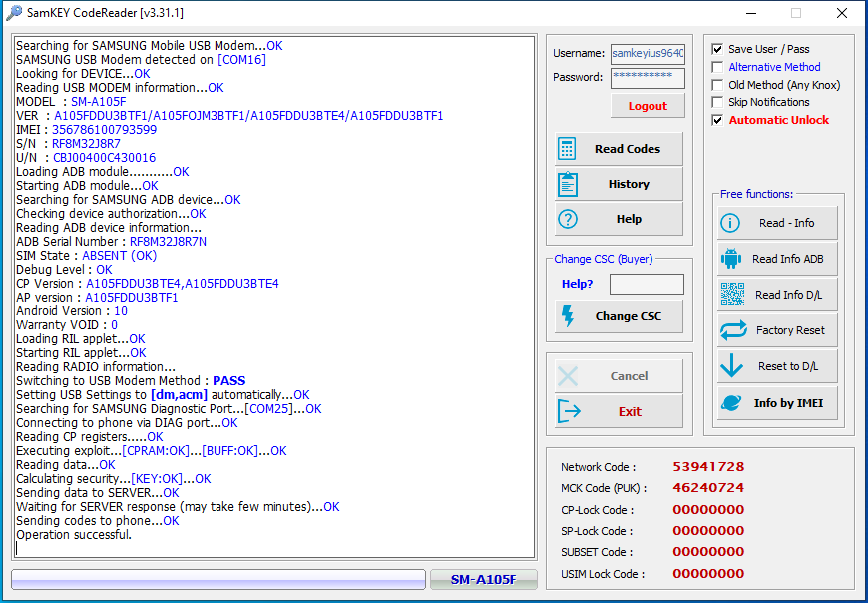Viewport: 868px width, 603px height.
Task: Open the Help? link for Change CSC
Action: coord(577,284)
